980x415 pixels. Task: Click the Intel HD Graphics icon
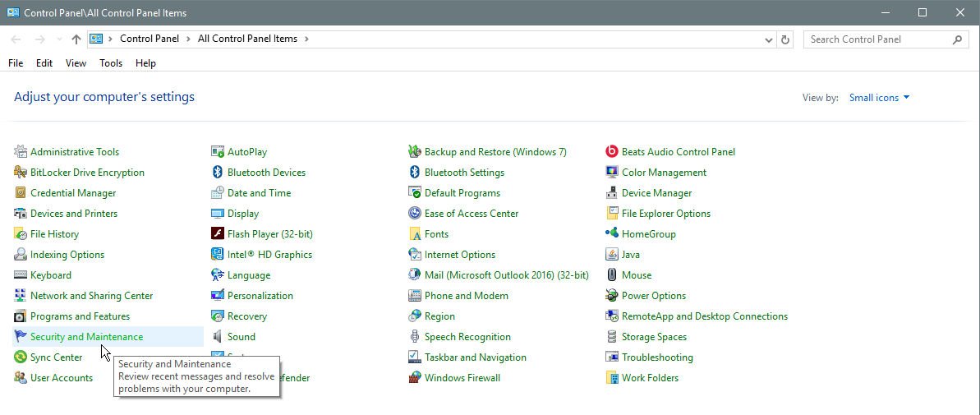[218, 255]
